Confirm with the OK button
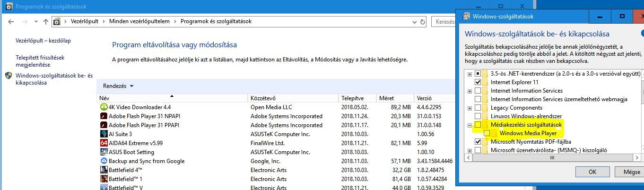Viewport: 644px width, 190px height. pyautogui.click(x=592, y=172)
